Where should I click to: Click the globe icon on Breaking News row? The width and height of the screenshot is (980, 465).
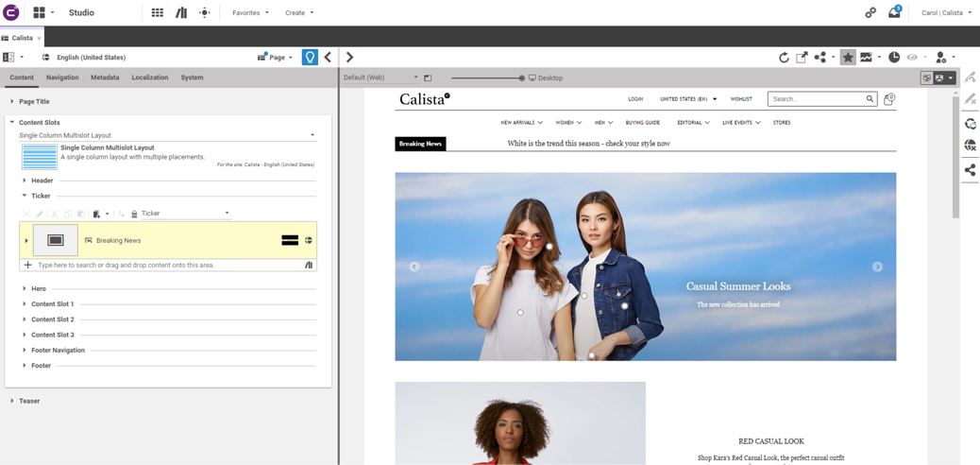coord(309,240)
